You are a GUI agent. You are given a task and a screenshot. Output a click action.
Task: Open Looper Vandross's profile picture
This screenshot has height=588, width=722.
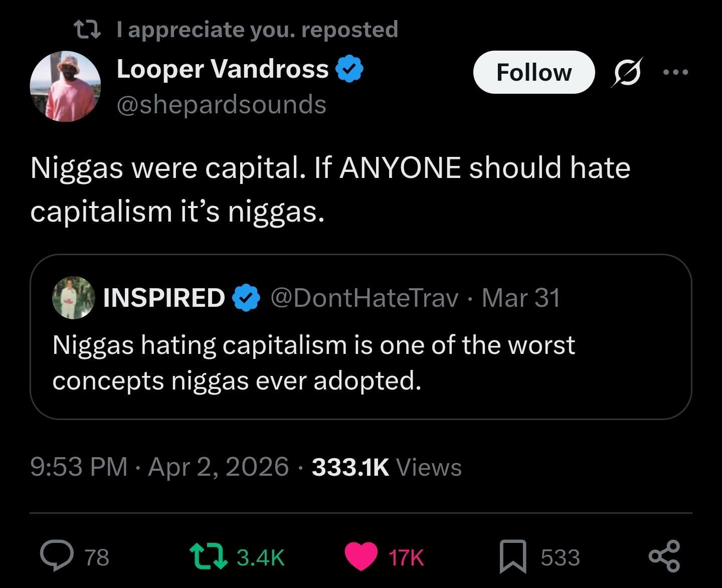pos(65,86)
